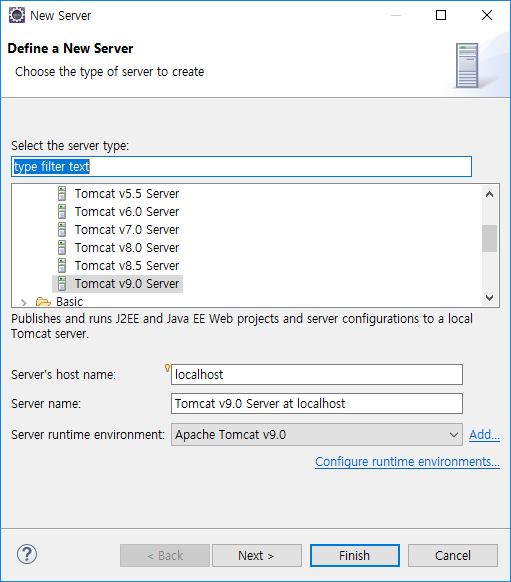511x582 pixels.
Task: Open Configure runtime environments link
Action: (x=407, y=462)
